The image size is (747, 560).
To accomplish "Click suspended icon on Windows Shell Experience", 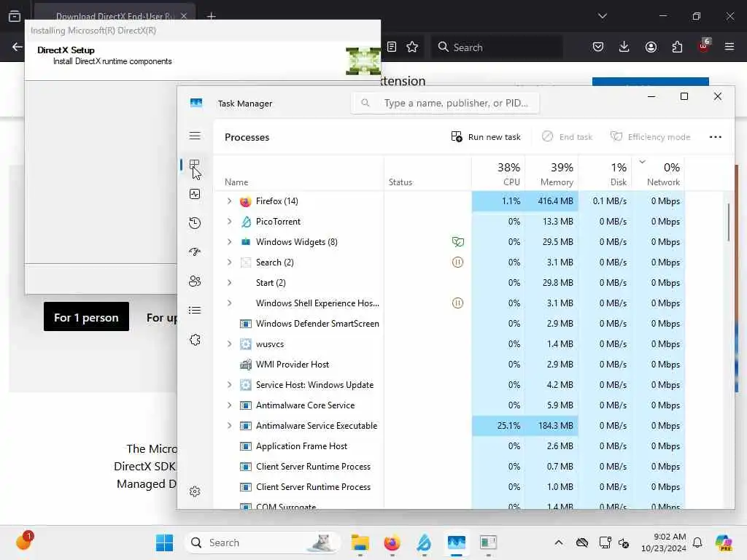I will [x=457, y=303].
